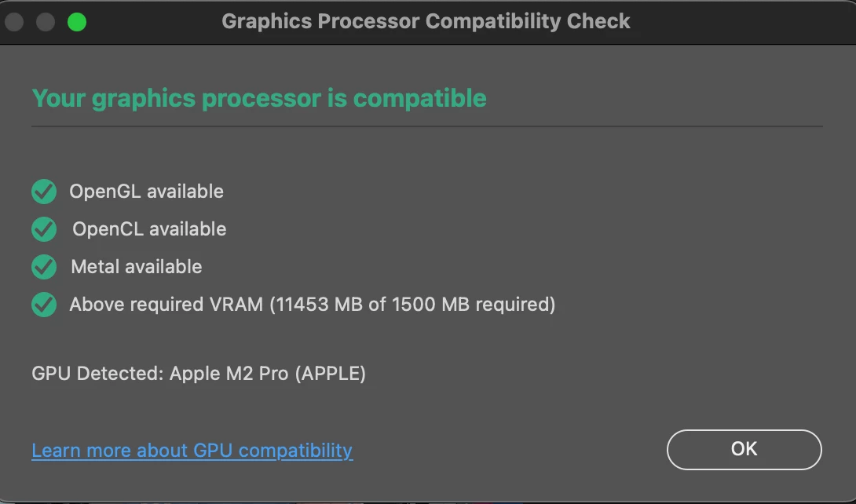The width and height of the screenshot is (856, 504).
Task: Click the 'OpenGL available' label text
Action: (x=146, y=192)
